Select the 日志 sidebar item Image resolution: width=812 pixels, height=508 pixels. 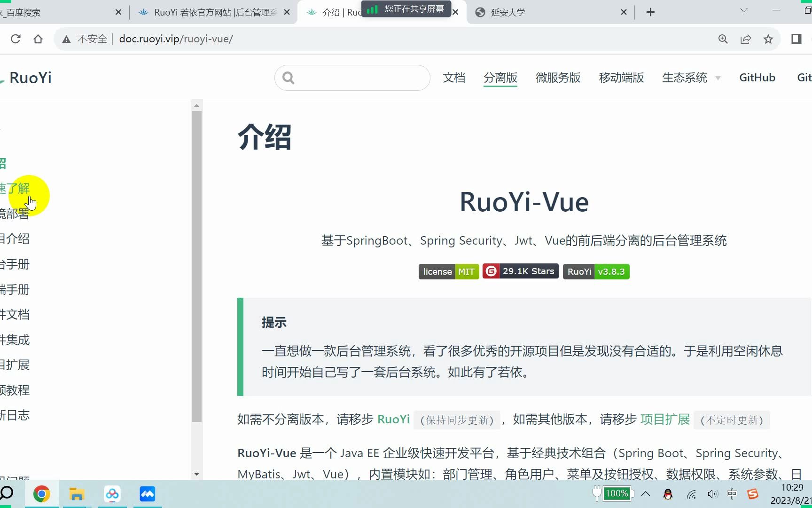(15, 415)
